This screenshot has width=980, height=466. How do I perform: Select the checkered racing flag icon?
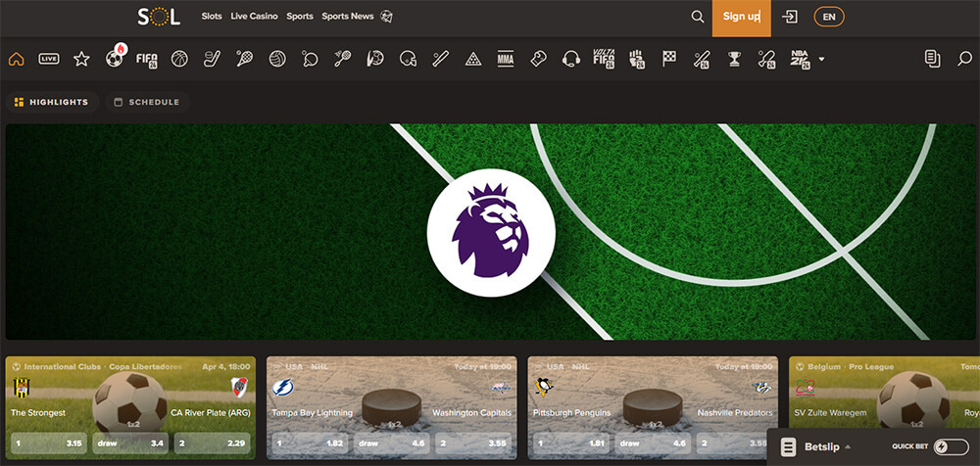click(668, 60)
